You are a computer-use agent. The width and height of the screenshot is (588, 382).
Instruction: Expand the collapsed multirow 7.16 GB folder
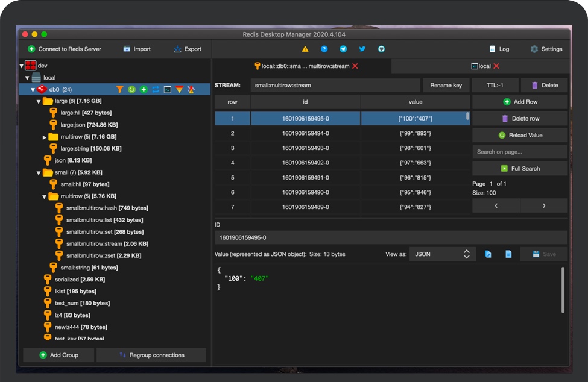(45, 137)
